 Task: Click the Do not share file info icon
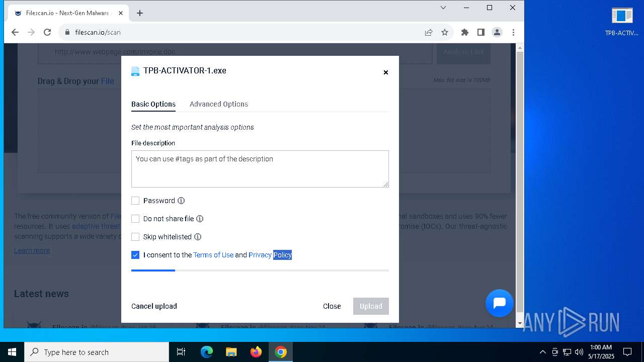coord(200,219)
